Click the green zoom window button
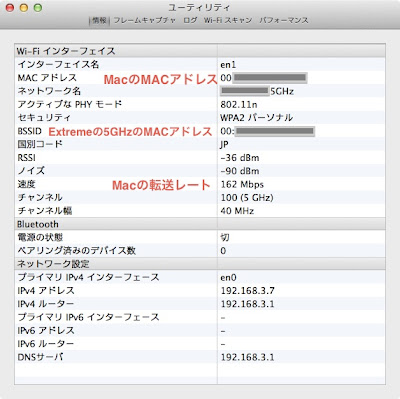Screen dimensions: 400x399 coord(38,8)
